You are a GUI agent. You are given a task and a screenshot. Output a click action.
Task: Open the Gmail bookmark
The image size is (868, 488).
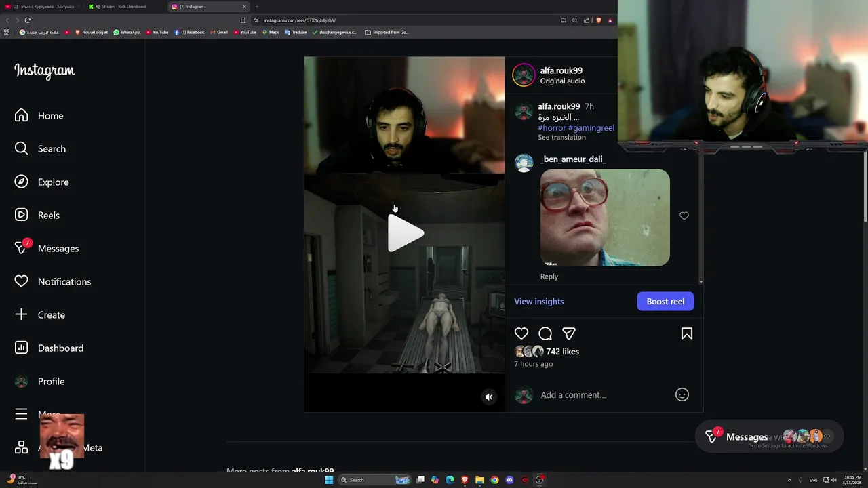click(x=219, y=32)
